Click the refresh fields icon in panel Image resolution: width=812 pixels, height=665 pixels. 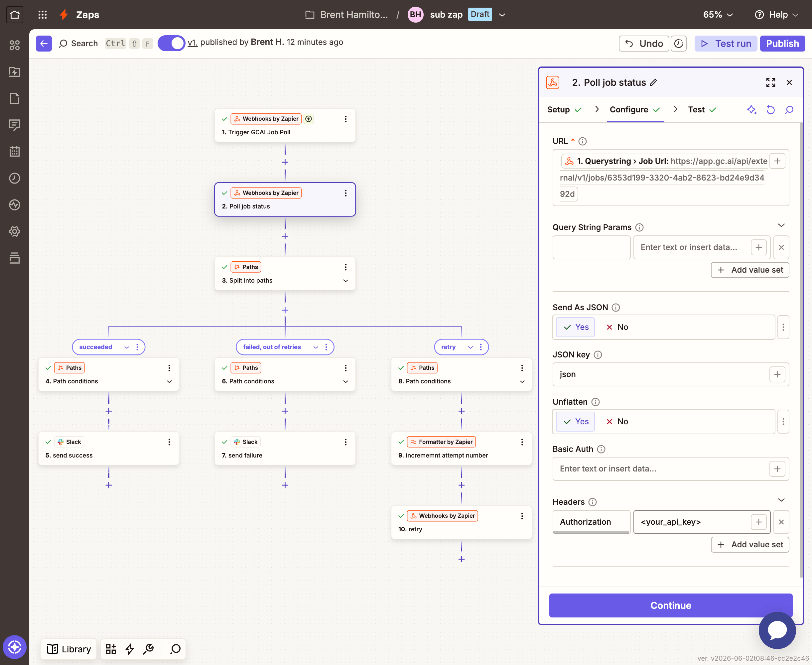click(770, 109)
